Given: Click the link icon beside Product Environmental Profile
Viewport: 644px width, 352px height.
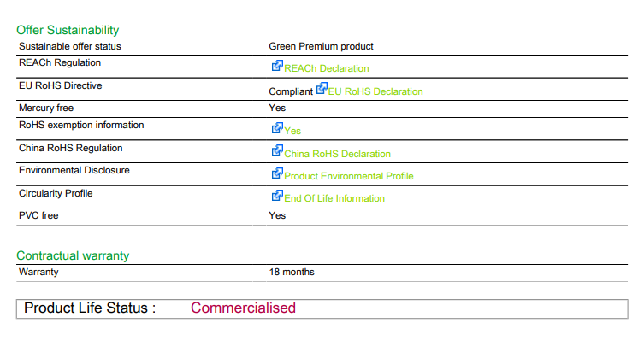Looking at the screenshot, I should click(x=277, y=173).
